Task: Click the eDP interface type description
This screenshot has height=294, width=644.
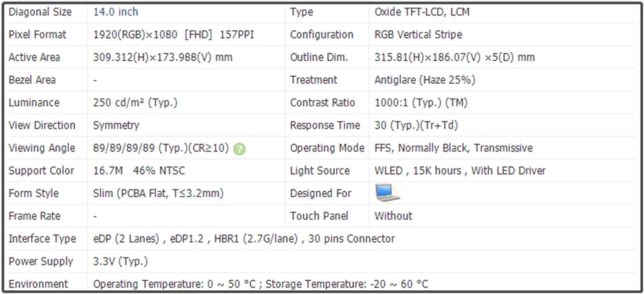Action: (244, 239)
